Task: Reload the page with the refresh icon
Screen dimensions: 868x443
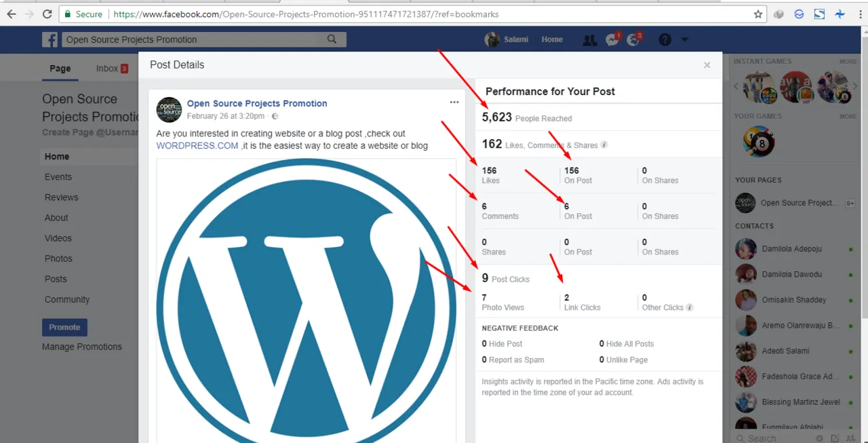Action: tap(47, 14)
